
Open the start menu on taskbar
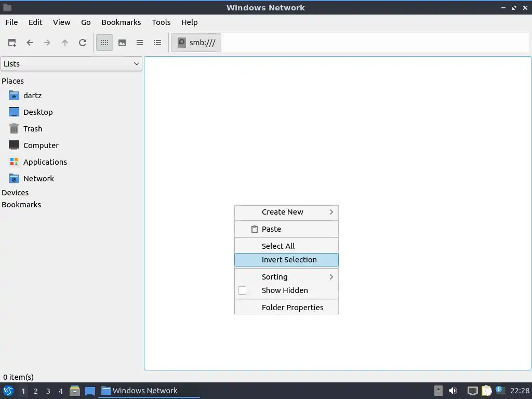8,391
